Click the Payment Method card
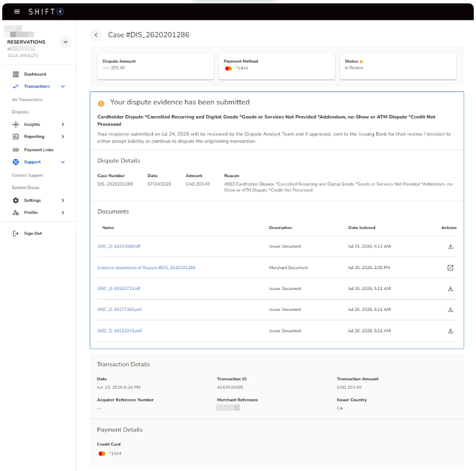The image size is (476, 471). 277,67
